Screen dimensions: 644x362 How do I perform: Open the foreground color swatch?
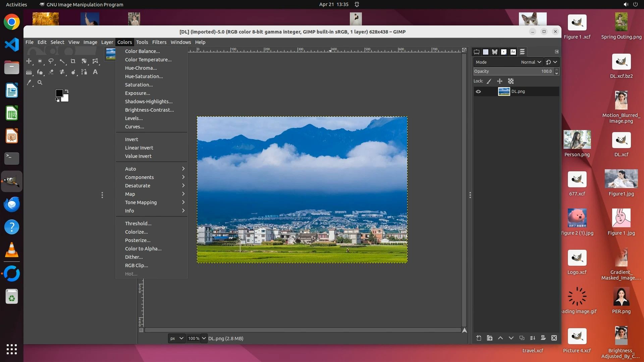click(x=59, y=93)
